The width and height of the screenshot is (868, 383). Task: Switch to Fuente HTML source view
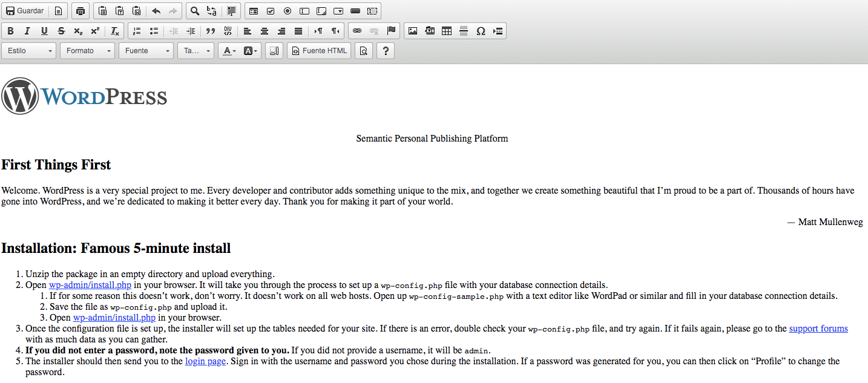319,51
